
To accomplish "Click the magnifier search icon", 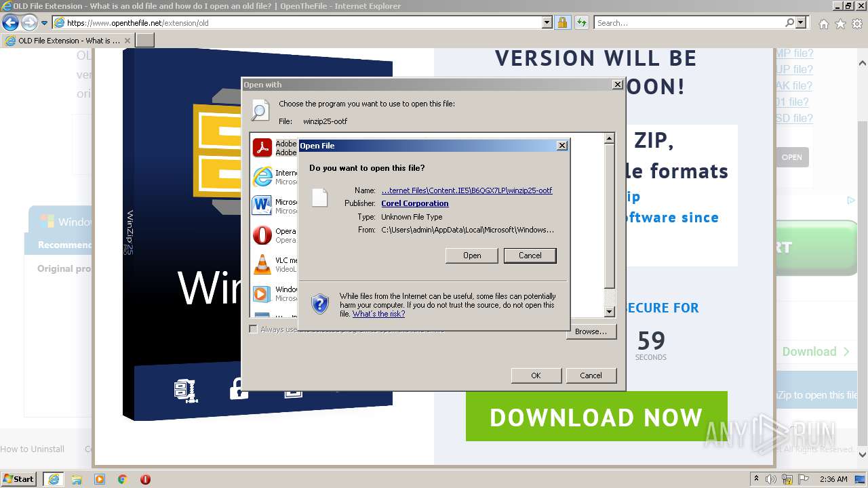I will pos(789,22).
